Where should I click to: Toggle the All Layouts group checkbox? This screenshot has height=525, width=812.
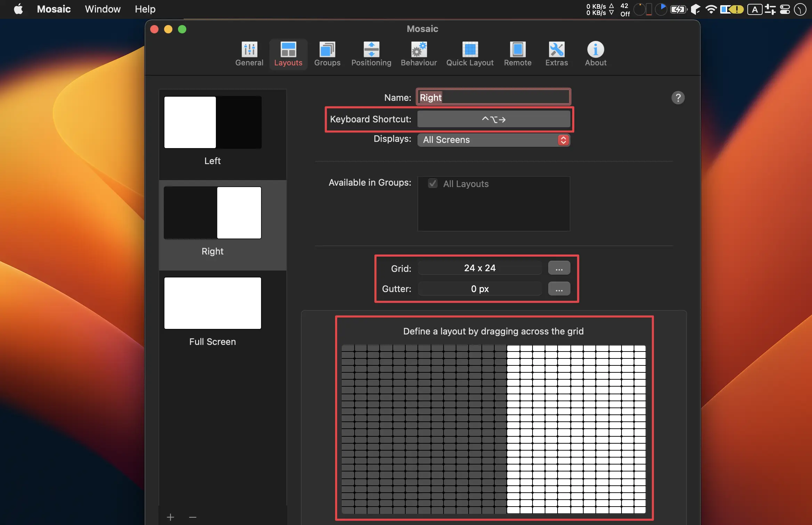coord(433,184)
